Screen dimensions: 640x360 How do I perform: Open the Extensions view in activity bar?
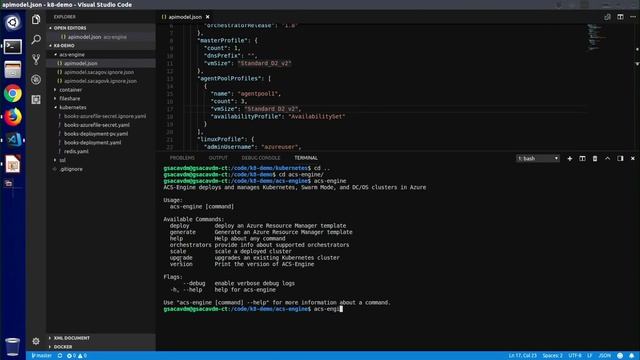[36, 100]
